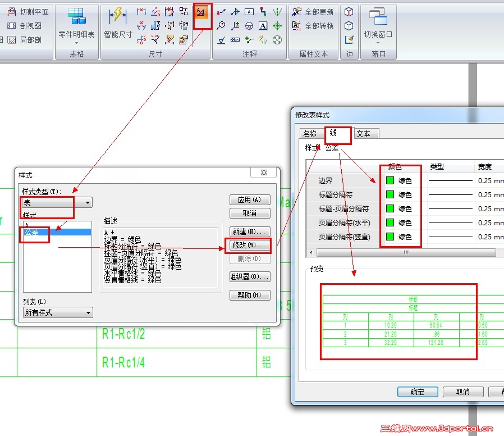The image size is (504, 436).
Task: Click the 边界 line type cell
Action: coord(451,180)
